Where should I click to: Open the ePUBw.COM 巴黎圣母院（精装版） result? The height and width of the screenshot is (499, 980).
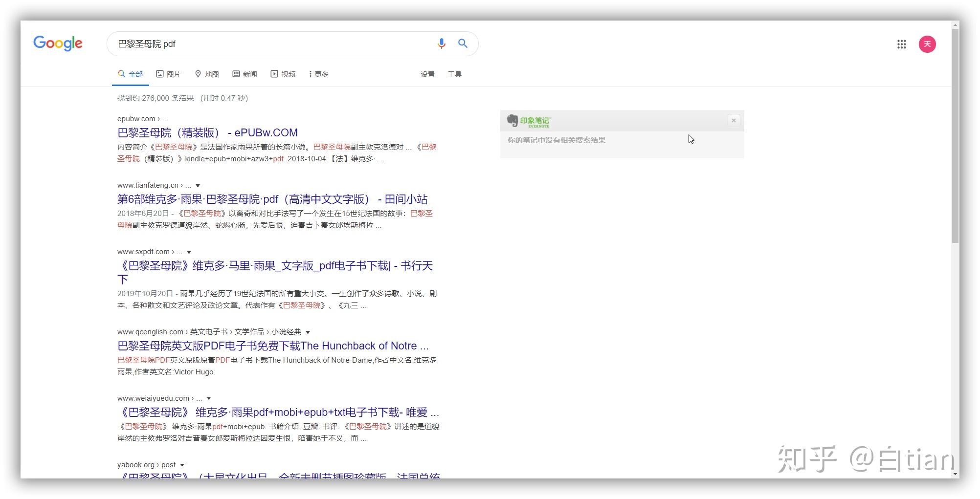(207, 133)
